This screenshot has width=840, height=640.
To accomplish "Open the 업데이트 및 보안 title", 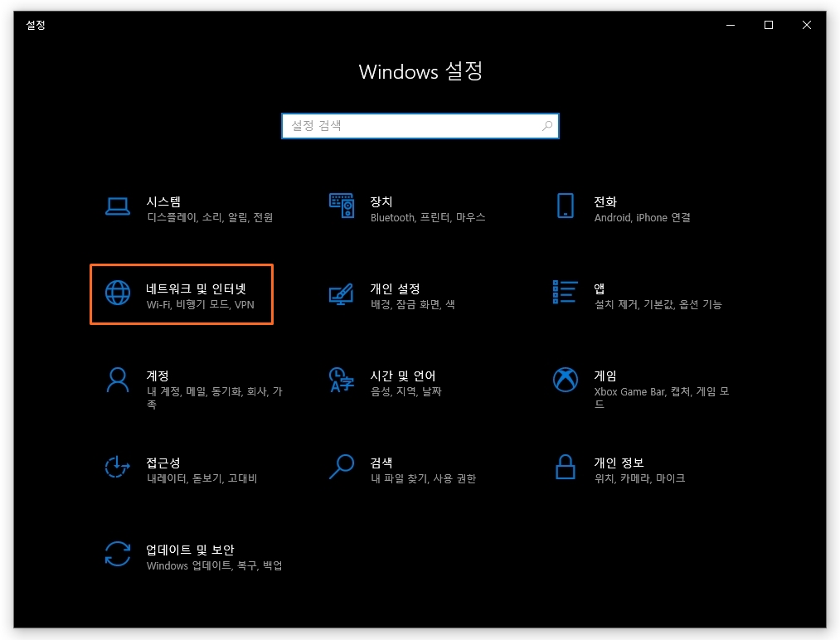I will (x=190, y=550).
